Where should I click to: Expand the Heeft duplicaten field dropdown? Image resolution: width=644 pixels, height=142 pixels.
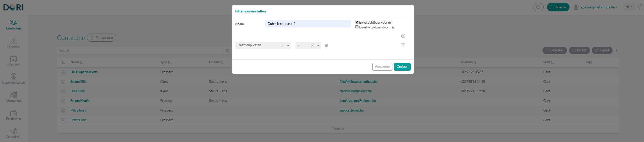[288, 45]
